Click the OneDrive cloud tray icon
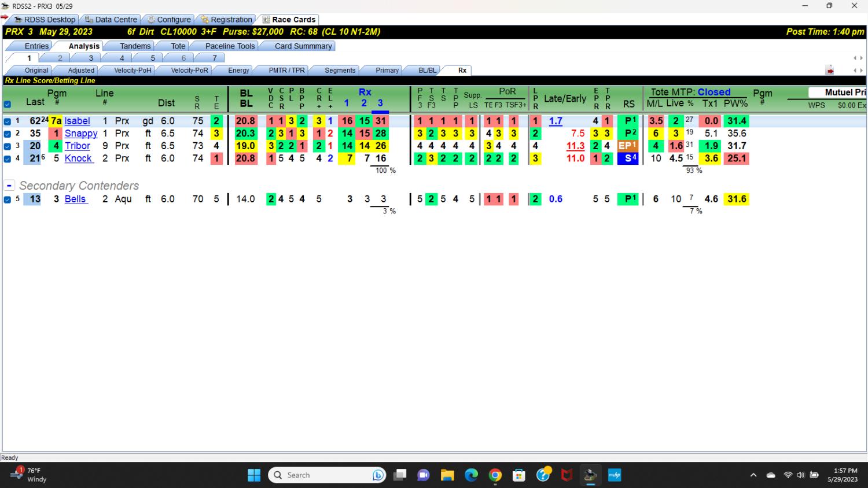 (x=771, y=475)
